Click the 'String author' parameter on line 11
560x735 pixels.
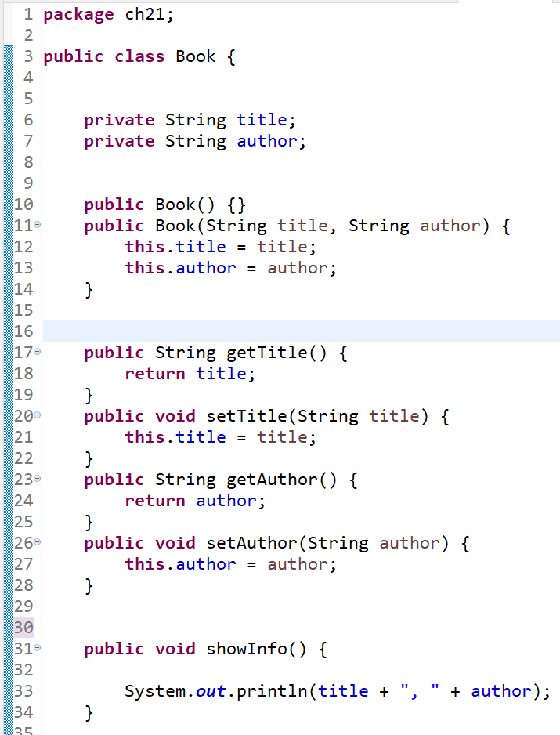coord(415,226)
